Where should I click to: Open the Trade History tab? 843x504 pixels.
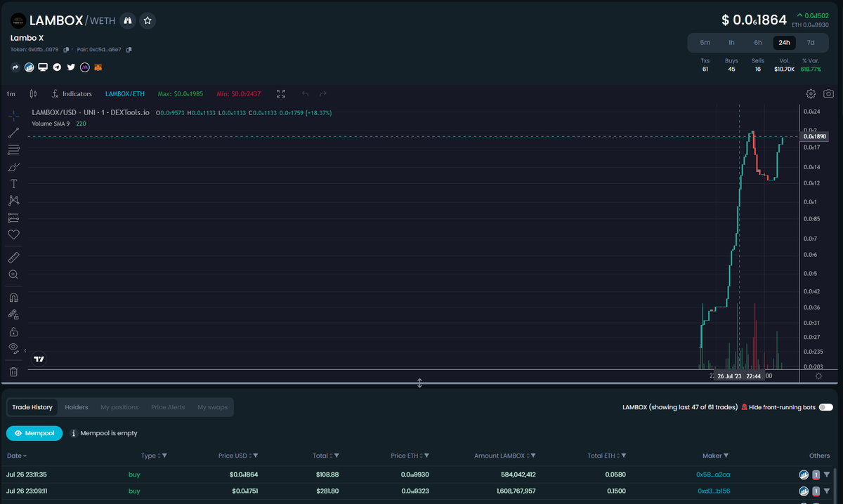(32, 407)
